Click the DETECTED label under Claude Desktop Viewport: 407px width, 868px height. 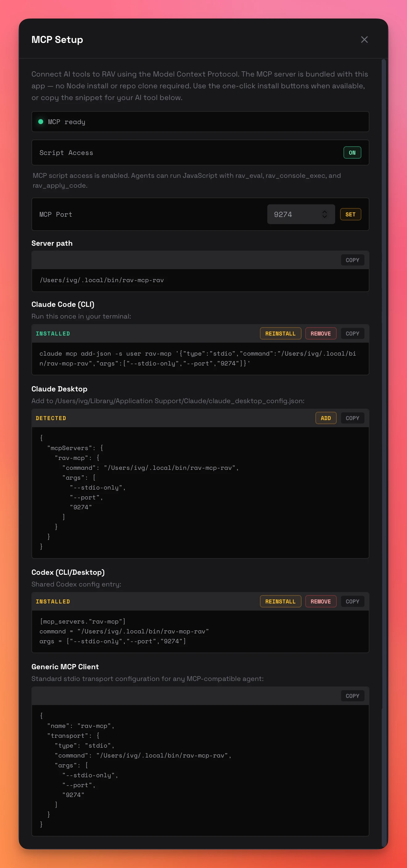(x=51, y=418)
